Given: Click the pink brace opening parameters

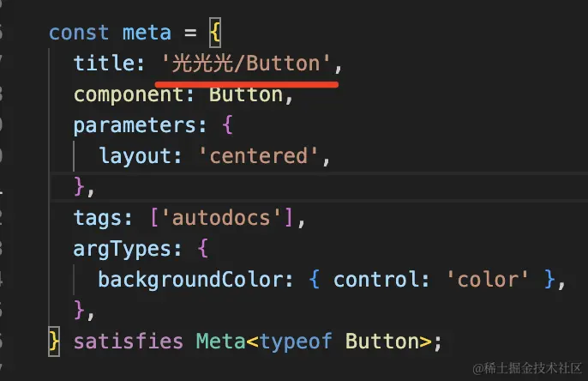Looking at the screenshot, I should 227,125.
